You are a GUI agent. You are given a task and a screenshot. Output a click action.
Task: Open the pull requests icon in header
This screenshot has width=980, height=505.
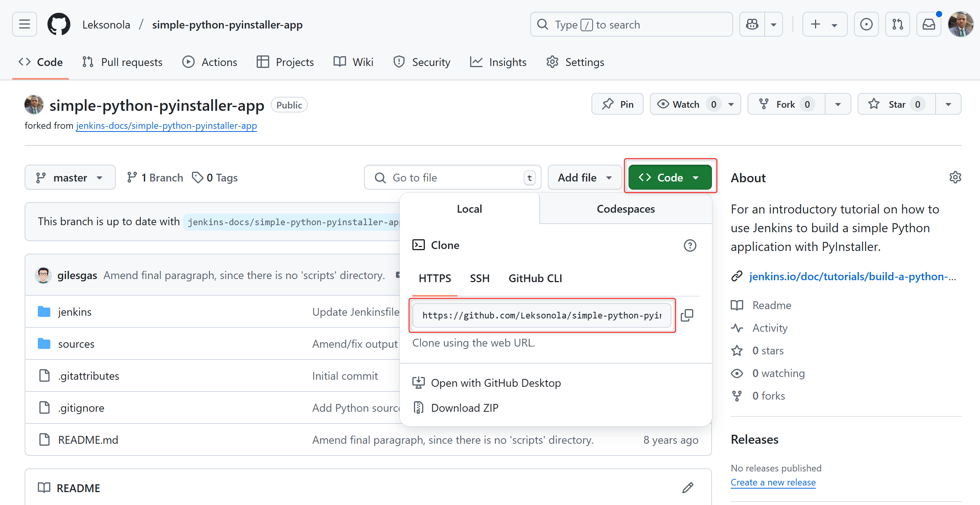[897, 25]
